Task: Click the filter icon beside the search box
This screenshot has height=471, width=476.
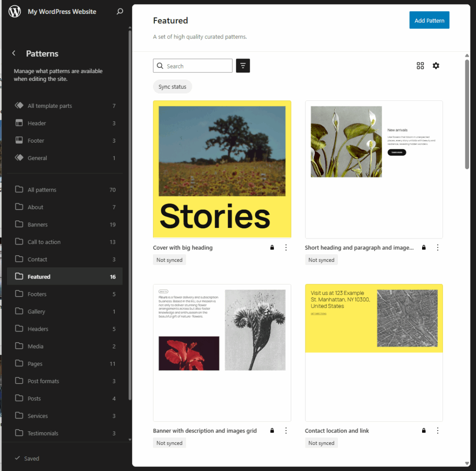Action: point(243,66)
